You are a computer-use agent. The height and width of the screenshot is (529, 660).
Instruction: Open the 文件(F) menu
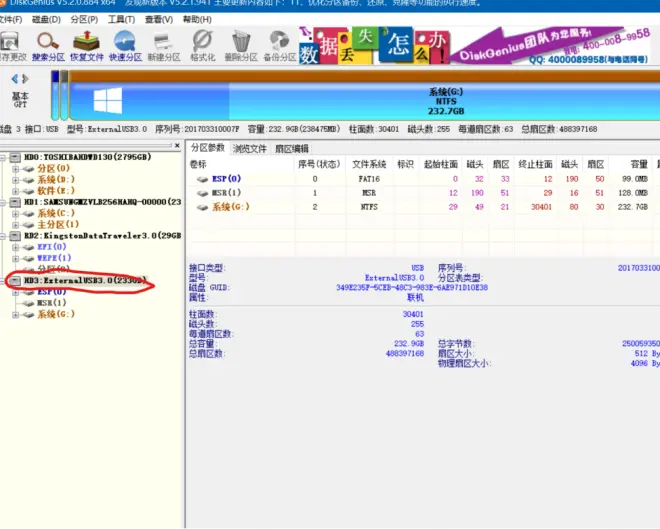click(10, 19)
